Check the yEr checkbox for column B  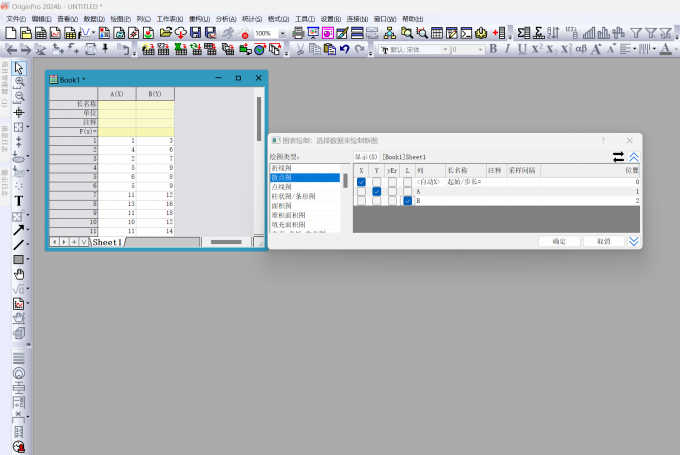[x=392, y=201]
